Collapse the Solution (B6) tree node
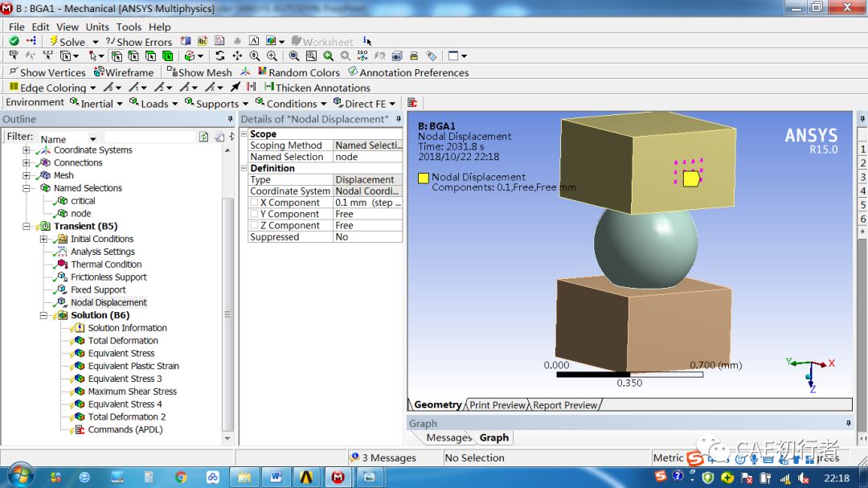The width and height of the screenshot is (868, 488). pos(43,315)
